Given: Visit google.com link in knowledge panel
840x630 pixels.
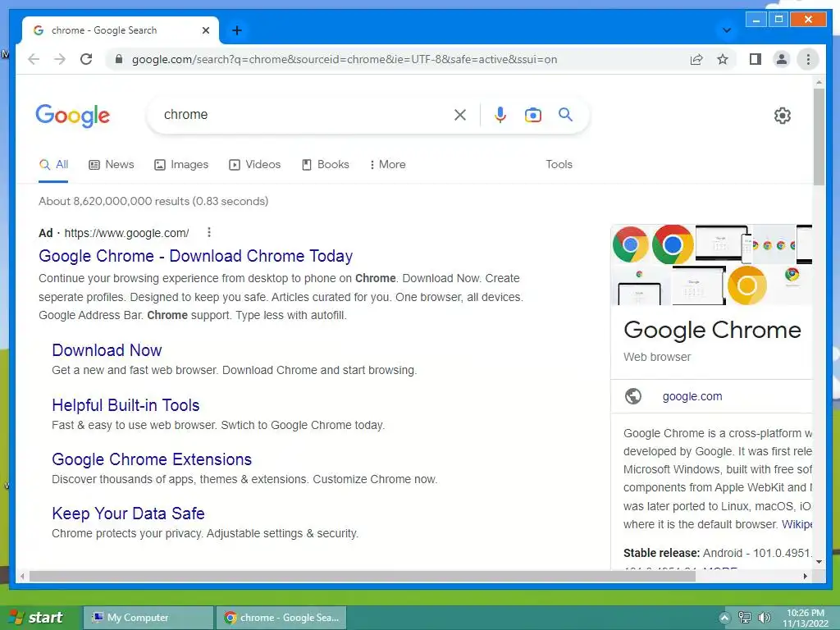Looking at the screenshot, I should [x=692, y=396].
